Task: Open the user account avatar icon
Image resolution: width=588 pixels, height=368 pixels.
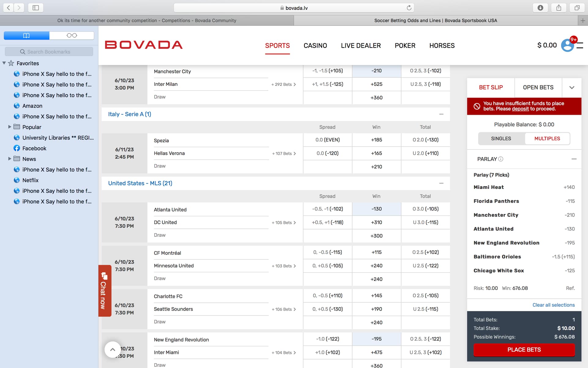Action: click(567, 45)
